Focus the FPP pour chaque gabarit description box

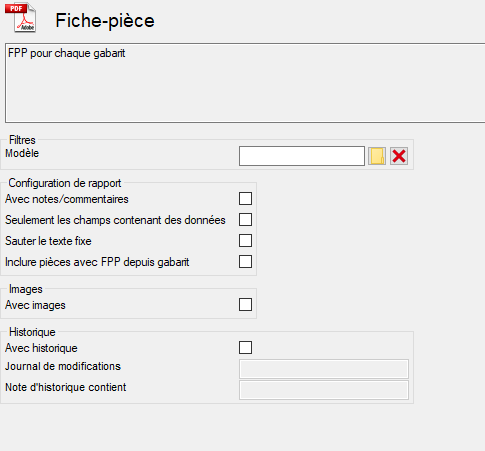[x=245, y=83]
